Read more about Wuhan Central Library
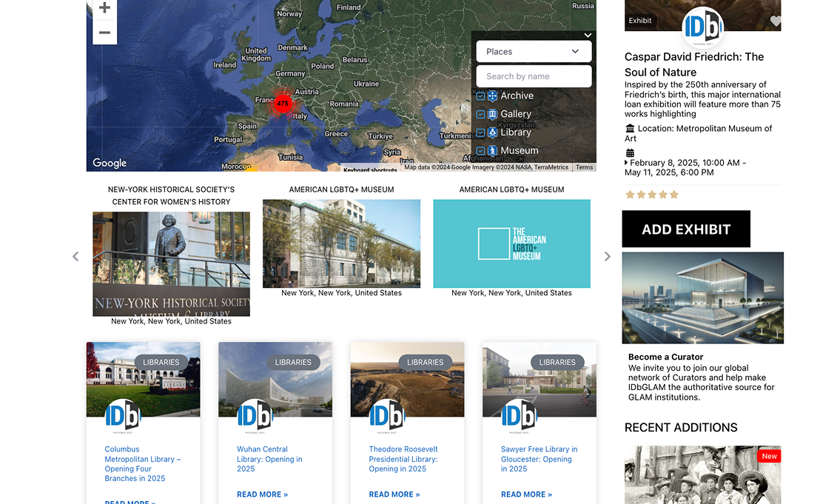The height and width of the screenshot is (504, 837). click(263, 494)
